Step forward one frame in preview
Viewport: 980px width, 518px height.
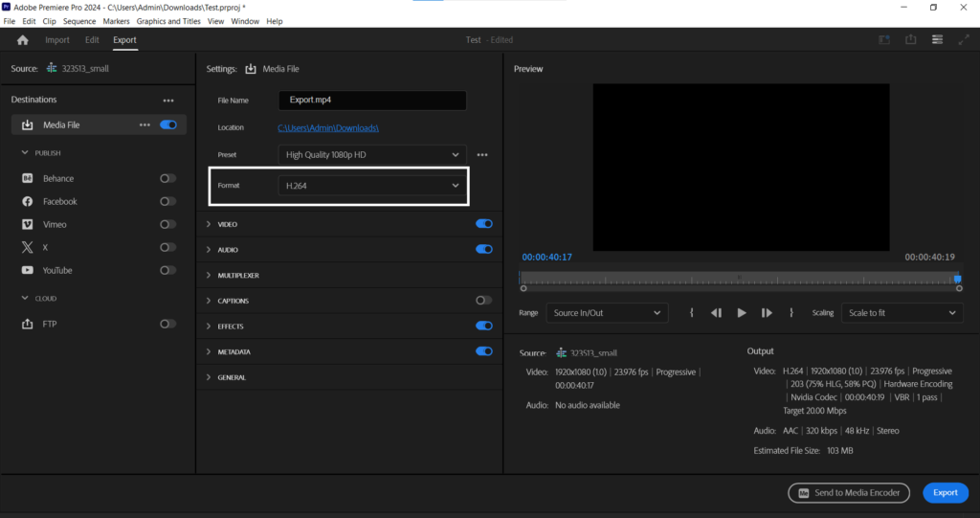coord(767,313)
